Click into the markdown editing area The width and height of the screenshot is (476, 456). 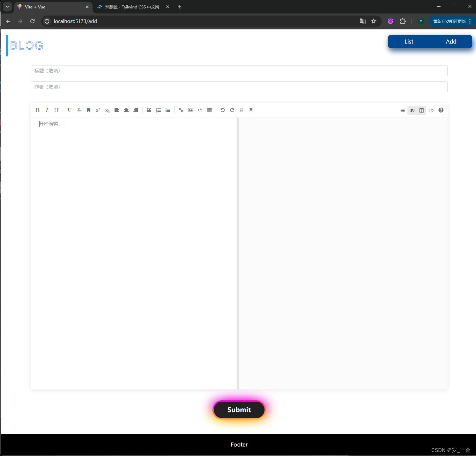click(x=134, y=253)
